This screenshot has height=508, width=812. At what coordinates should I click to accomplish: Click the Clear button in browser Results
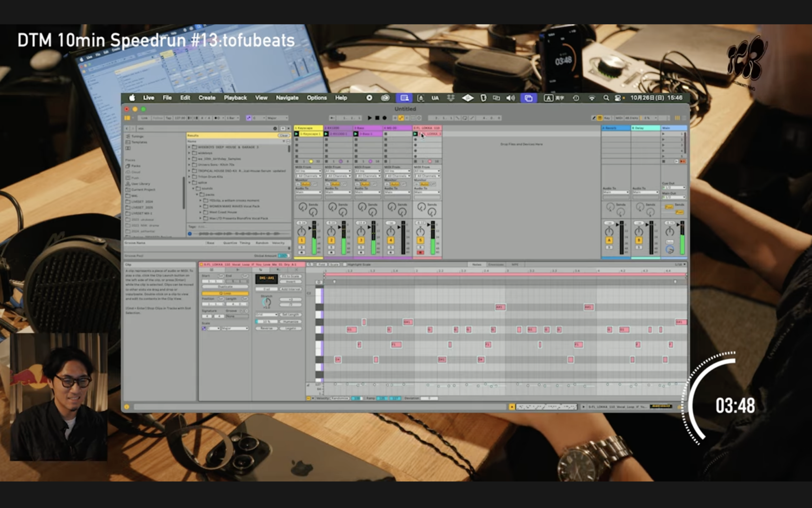(x=284, y=135)
